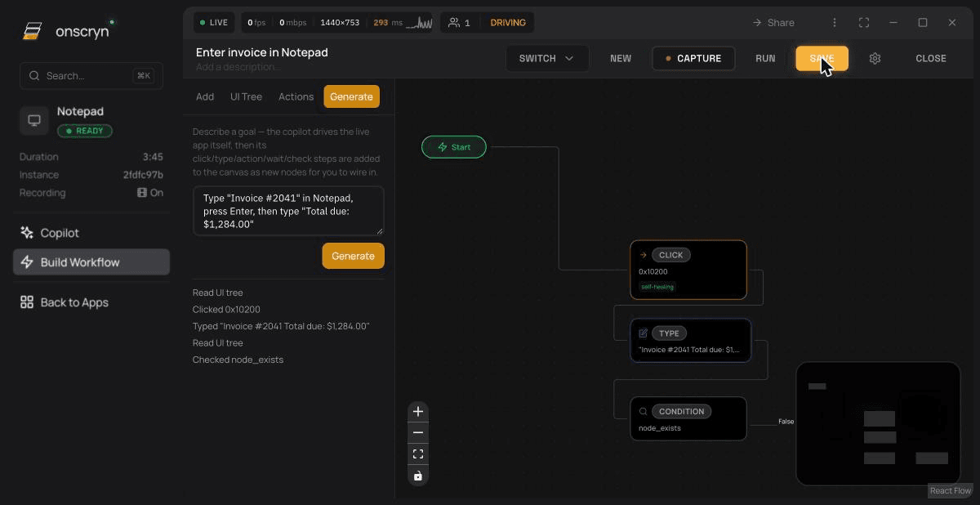The height and width of the screenshot is (505, 980).
Task: Click the False edge label
Action: pyautogui.click(x=786, y=422)
